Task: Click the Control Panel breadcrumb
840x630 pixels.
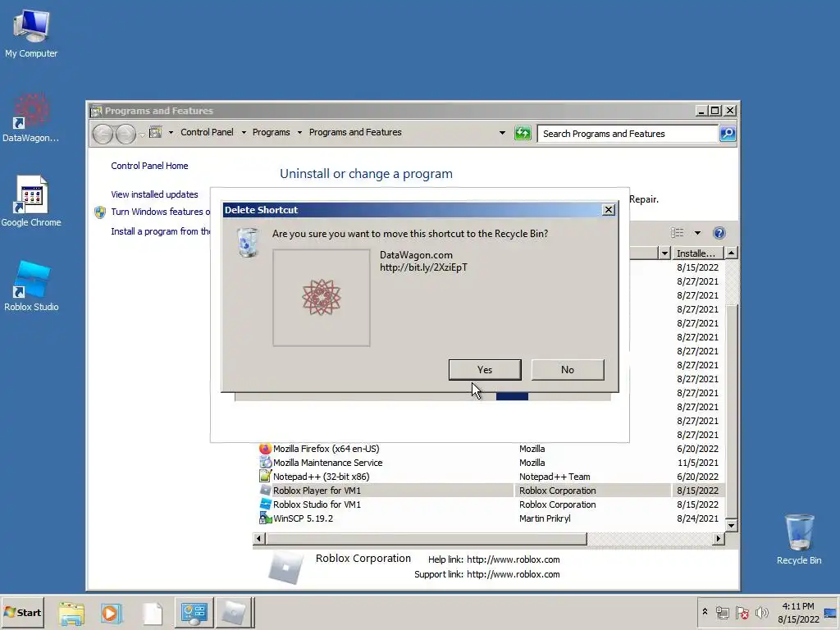Action: pos(207,132)
